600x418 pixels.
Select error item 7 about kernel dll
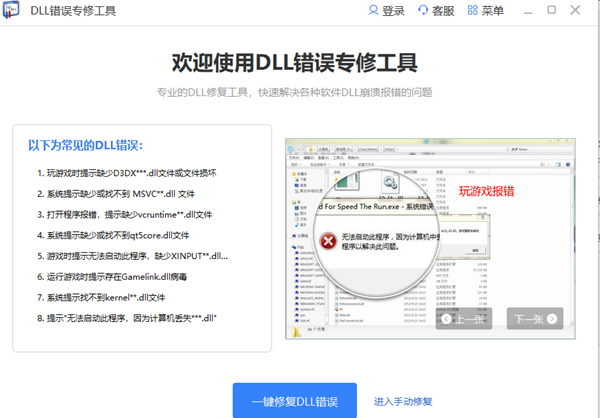pos(101,297)
